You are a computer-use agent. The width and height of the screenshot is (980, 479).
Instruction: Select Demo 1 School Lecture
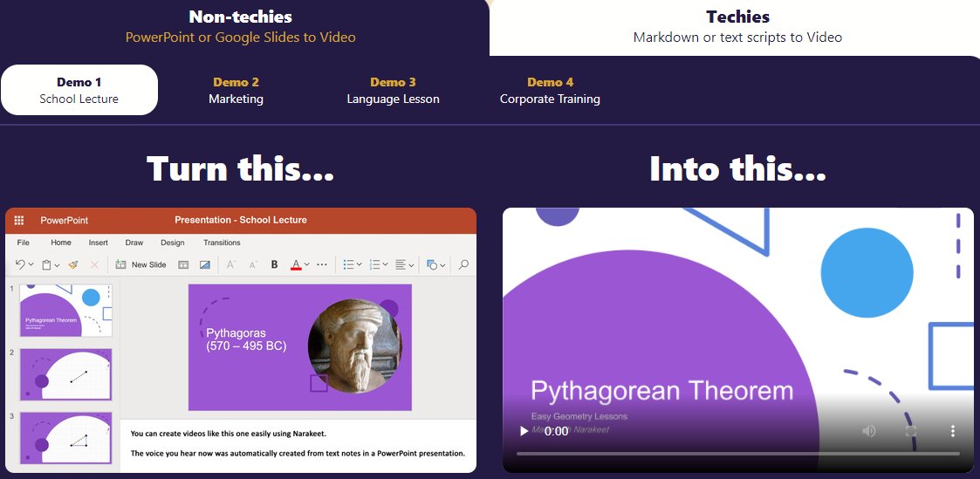tap(79, 90)
